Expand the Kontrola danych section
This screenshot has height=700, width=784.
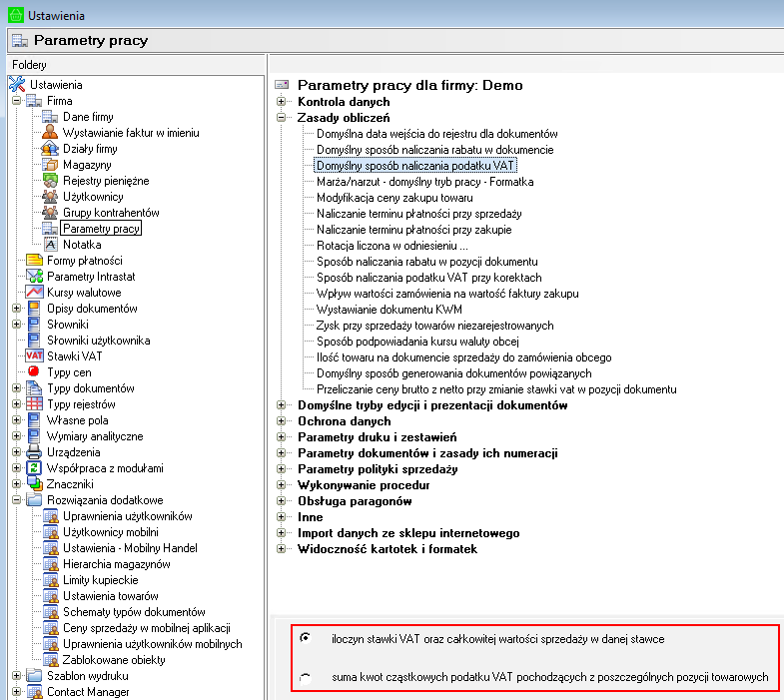point(282,102)
